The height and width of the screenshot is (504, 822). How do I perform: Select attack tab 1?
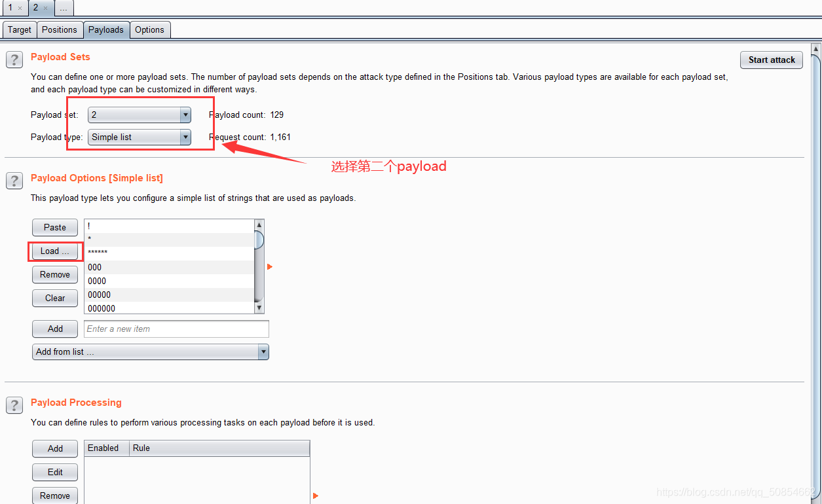pos(10,8)
